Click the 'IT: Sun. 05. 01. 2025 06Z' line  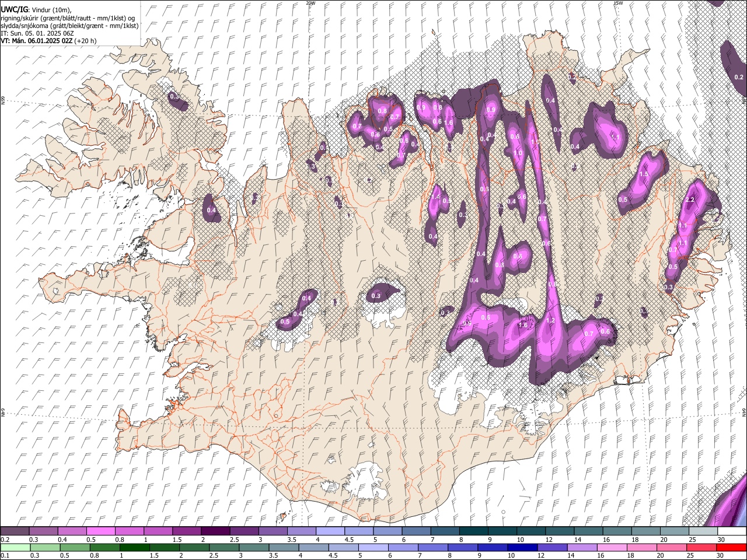tap(37, 33)
